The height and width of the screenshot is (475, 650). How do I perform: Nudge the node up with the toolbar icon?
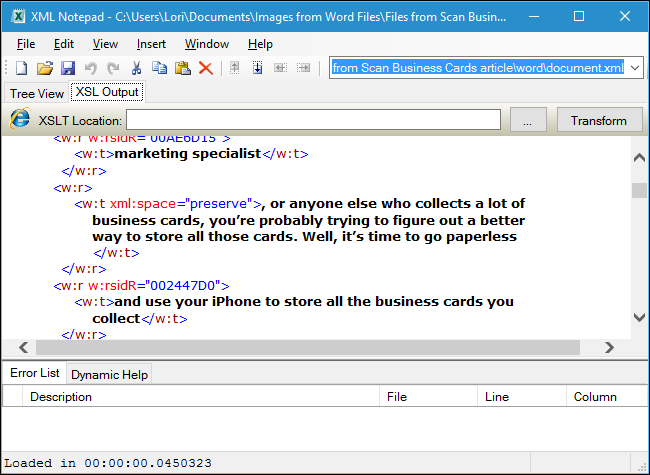point(235,68)
